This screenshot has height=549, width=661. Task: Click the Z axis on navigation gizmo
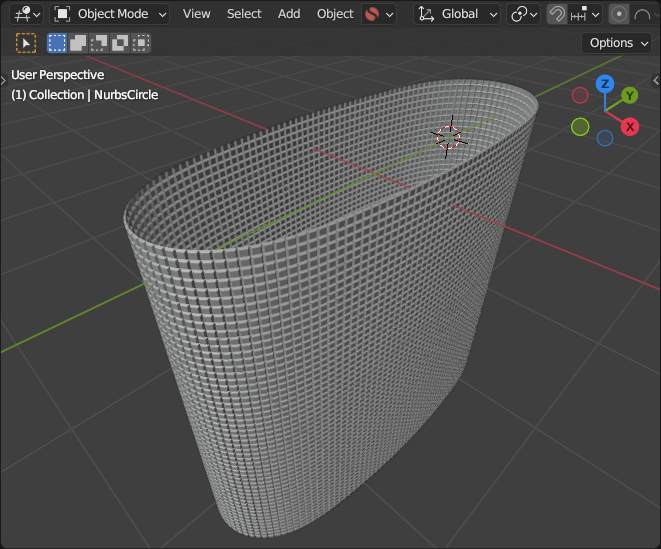pyautogui.click(x=605, y=84)
